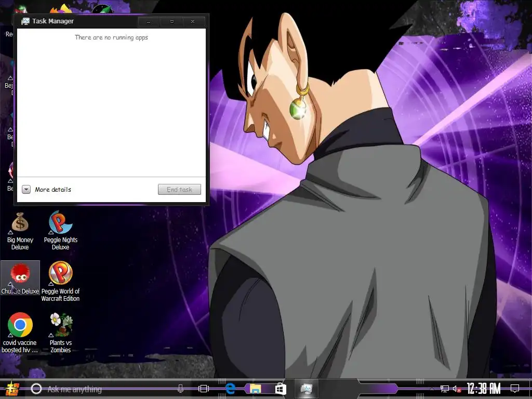Image resolution: width=532 pixels, height=399 pixels.
Task: Open the Windows Store taskbar icon
Action: point(281,389)
